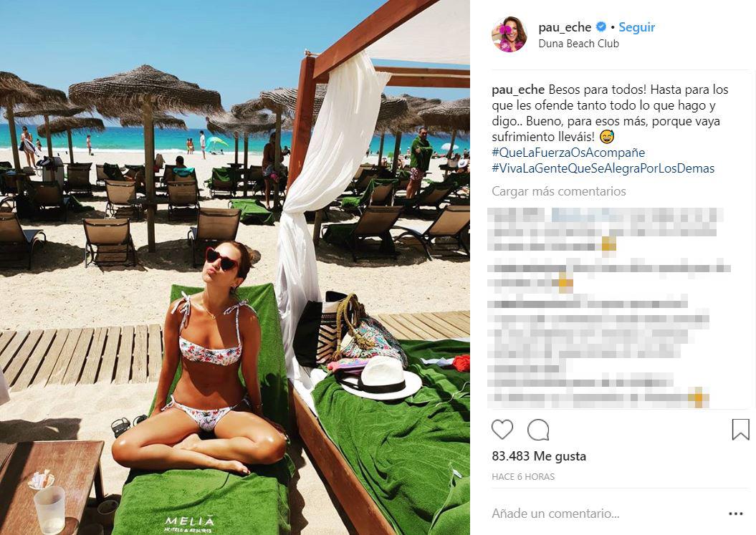Viewport: 756px width, 535px height.
Task: Click the first blurred comment username
Action: pyautogui.click(x=517, y=215)
